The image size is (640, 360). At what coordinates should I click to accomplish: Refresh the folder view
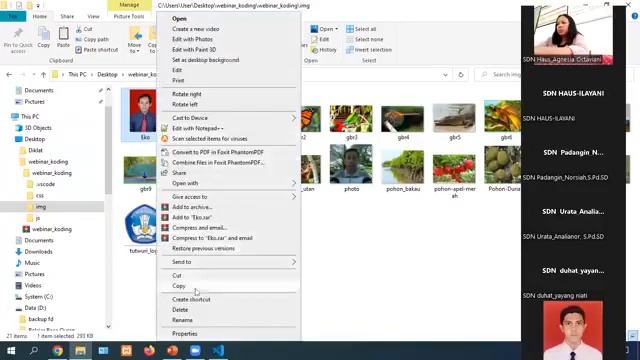(x=461, y=75)
